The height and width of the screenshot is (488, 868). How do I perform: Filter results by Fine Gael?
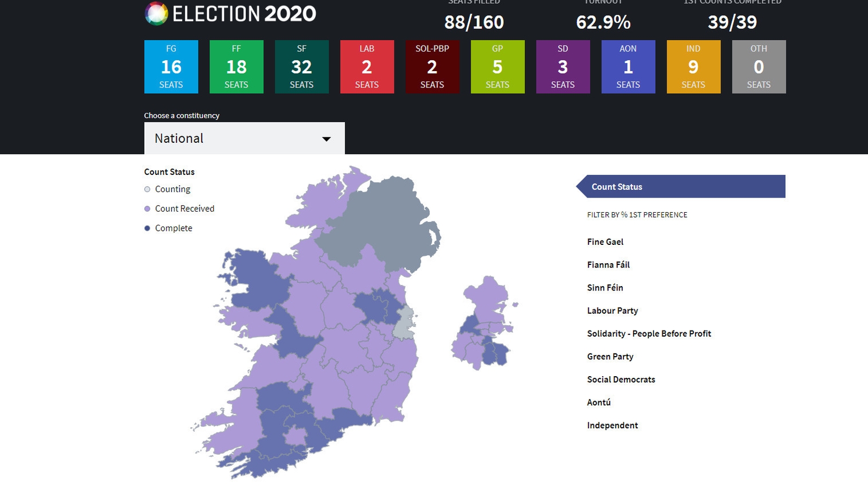605,242
